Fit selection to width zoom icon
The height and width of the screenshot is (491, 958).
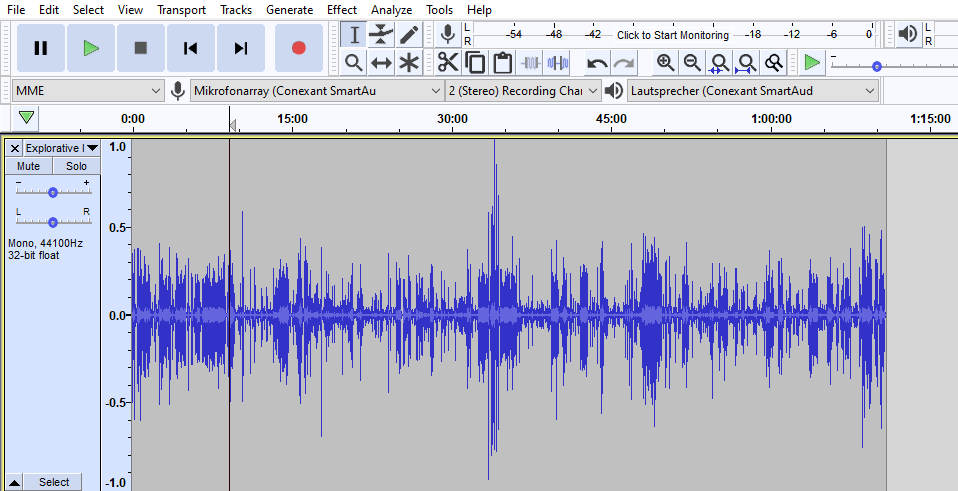tap(720, 62)
